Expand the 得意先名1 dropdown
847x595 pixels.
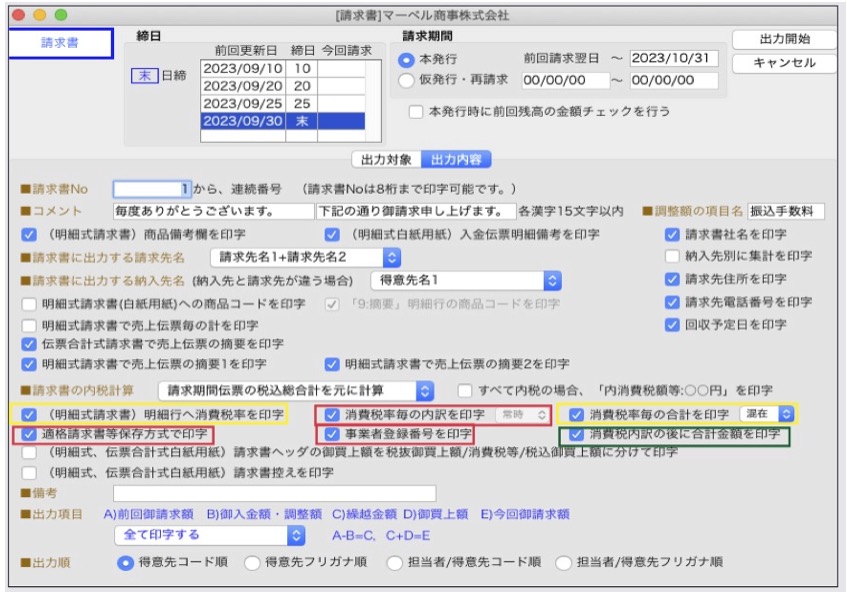pos(465,279)
